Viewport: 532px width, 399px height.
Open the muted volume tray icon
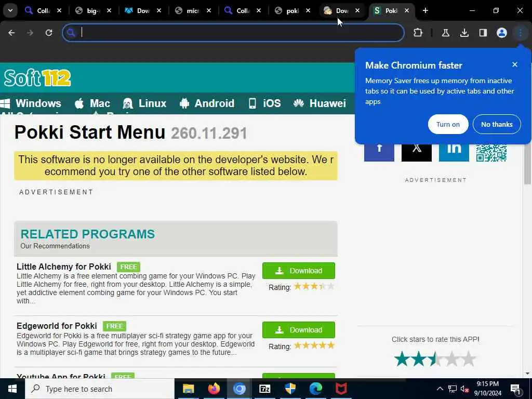pyautogui.click(x=464, y=389)
